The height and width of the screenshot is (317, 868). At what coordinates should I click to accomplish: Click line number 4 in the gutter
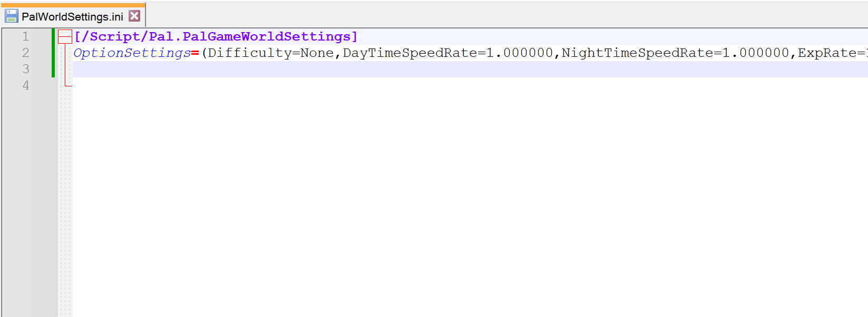click(x=25, y=86)
